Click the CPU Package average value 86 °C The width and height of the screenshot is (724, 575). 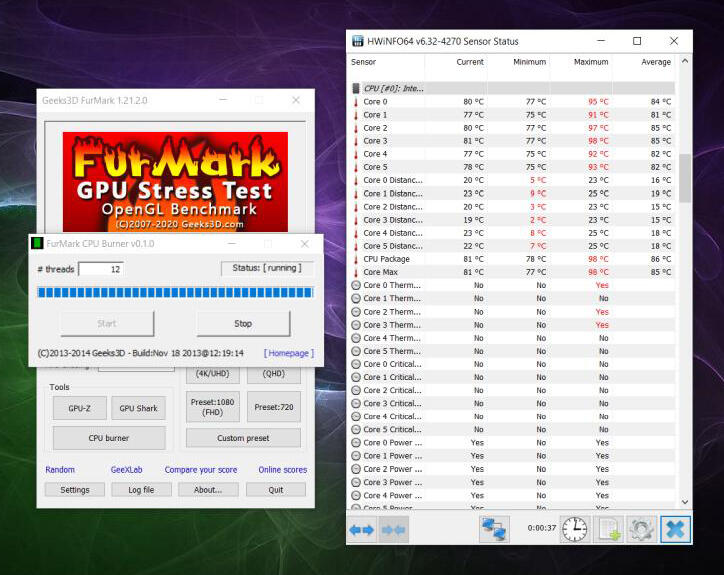point(661,259)
